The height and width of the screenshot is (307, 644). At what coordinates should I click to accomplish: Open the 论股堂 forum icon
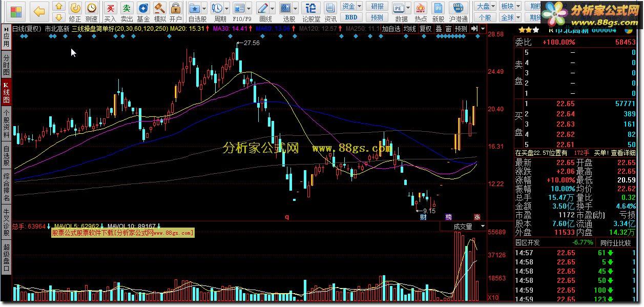[311, 12]
